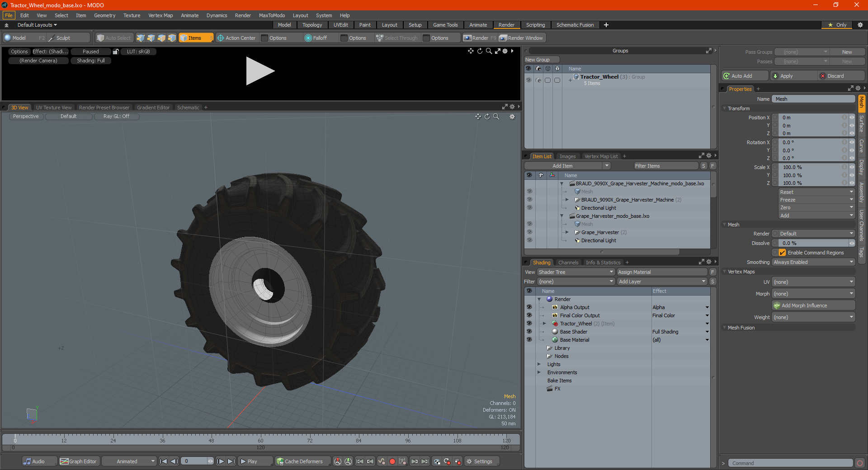868x470 pixels.
Task: Open the Add Item dropdown
Action: pos(567,166)
